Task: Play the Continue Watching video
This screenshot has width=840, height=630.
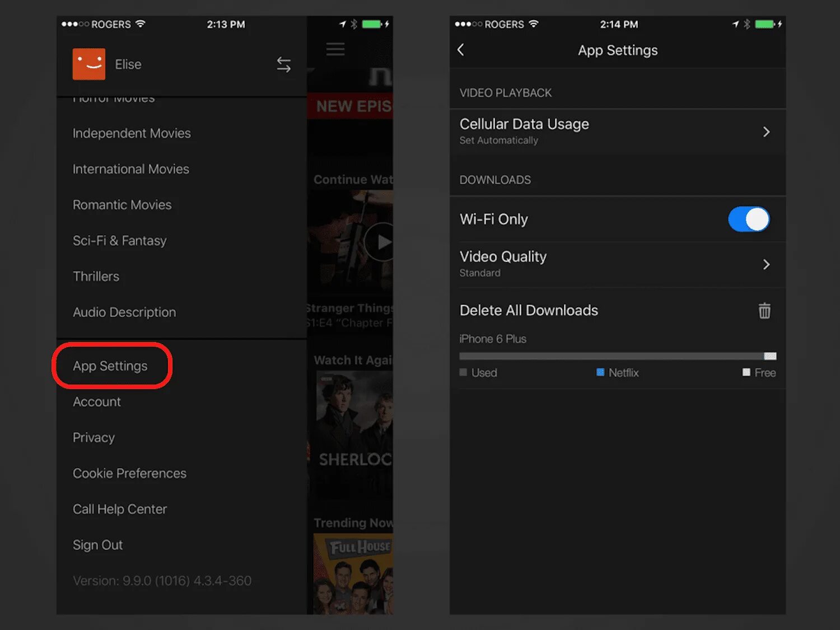Action: click(x=379, y=242)
